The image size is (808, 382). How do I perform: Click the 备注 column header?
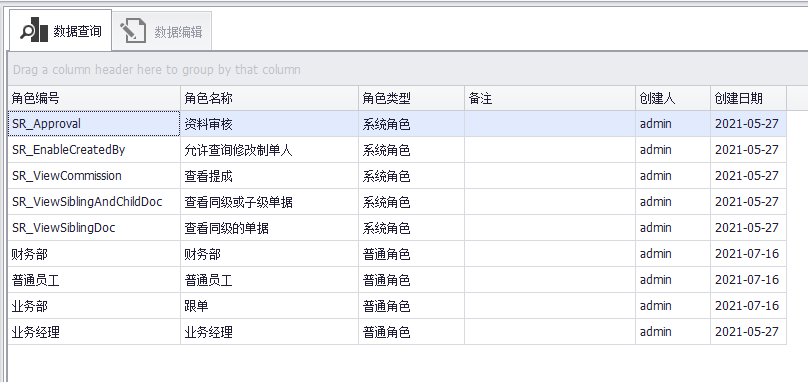point(550,98)
